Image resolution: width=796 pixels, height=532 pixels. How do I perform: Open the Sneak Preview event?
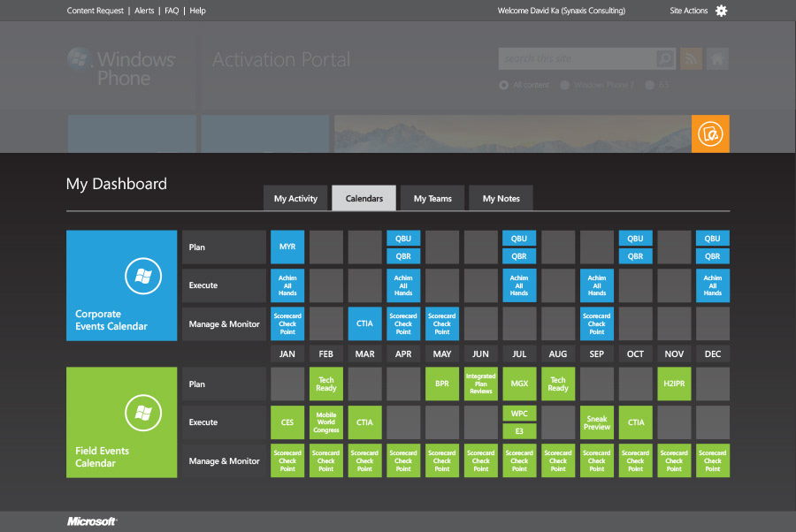(x=597, y=422)
